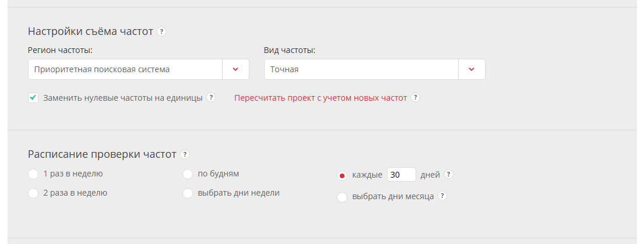Open help icon beside 'Настройки съёма частот' heading

161,31
